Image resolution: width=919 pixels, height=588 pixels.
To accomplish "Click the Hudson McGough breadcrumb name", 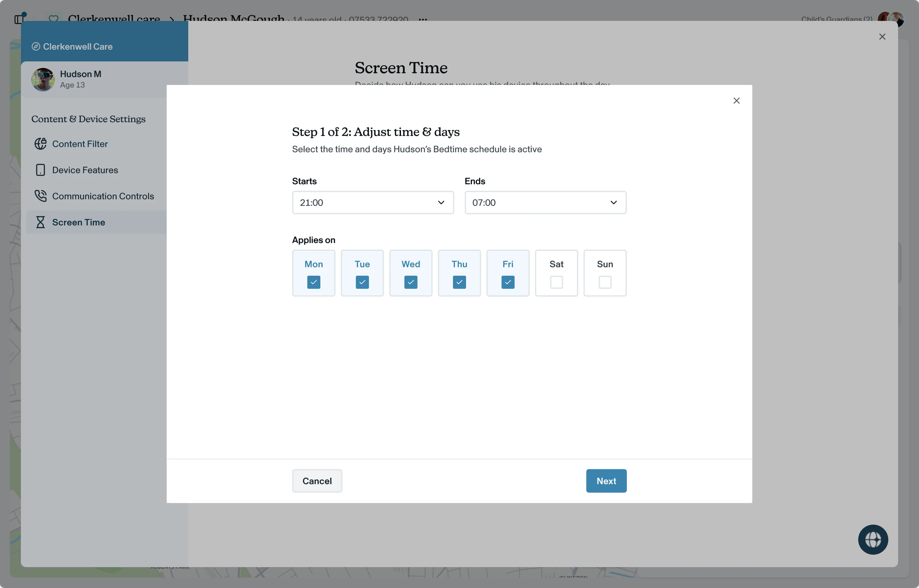I will [x=233, y=18].
